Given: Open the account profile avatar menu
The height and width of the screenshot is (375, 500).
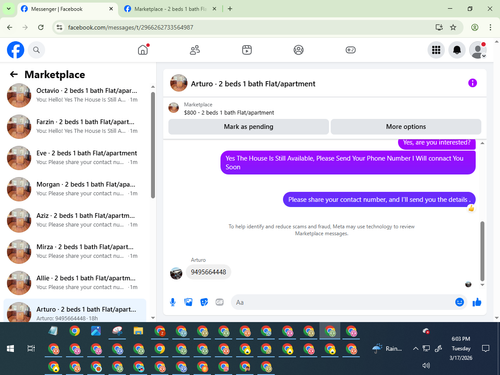Looking at the screenshot, I should pyautogui.click(x=478, y=50).
